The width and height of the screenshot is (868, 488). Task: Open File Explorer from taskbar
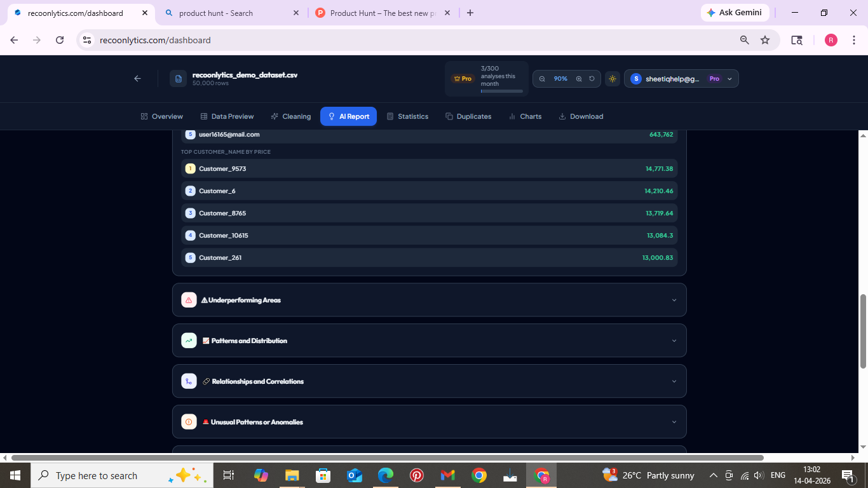tap(292, 475)
